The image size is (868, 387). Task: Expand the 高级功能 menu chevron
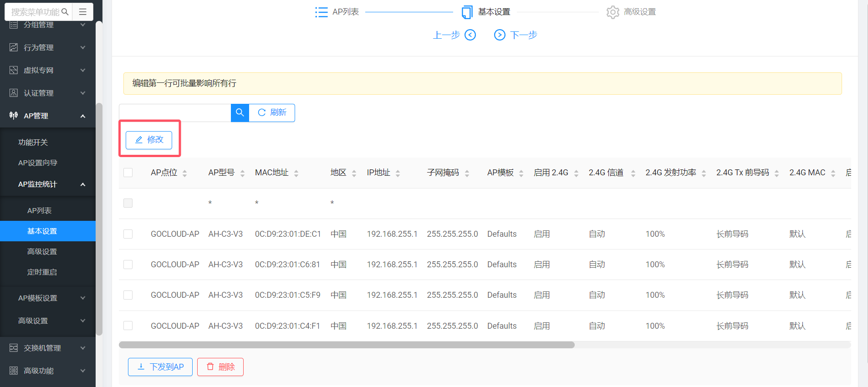click(x=83, y=371)
